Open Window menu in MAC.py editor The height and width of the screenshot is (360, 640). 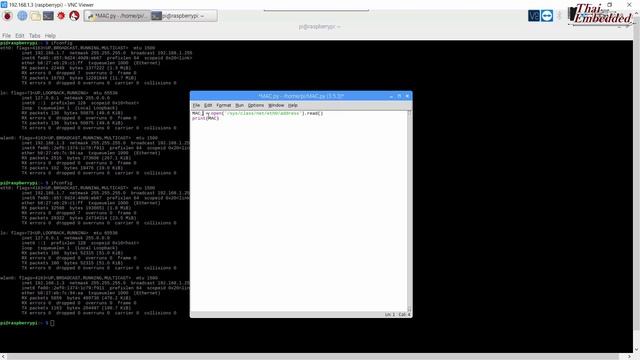tap(276, 105)
